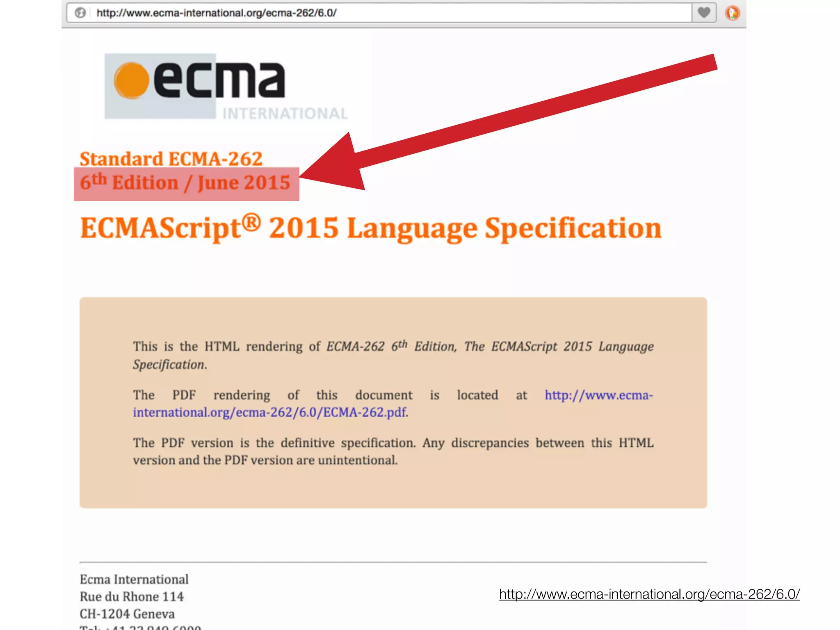
Task: Click the browser address bar URL field
Action: [x=379, y=13]
